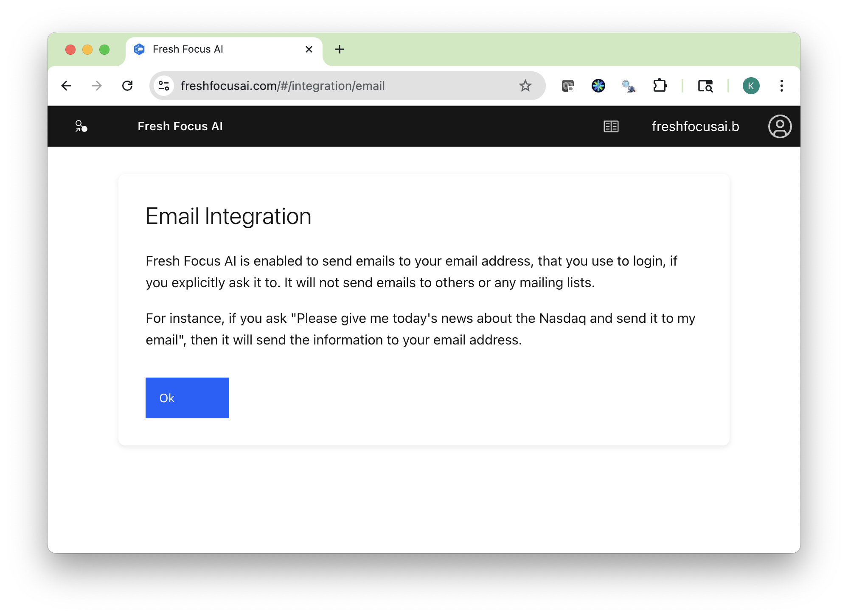Click the Fresh Focus AI header title
This screenshot has width=848, height=616.
click(180, 126)
